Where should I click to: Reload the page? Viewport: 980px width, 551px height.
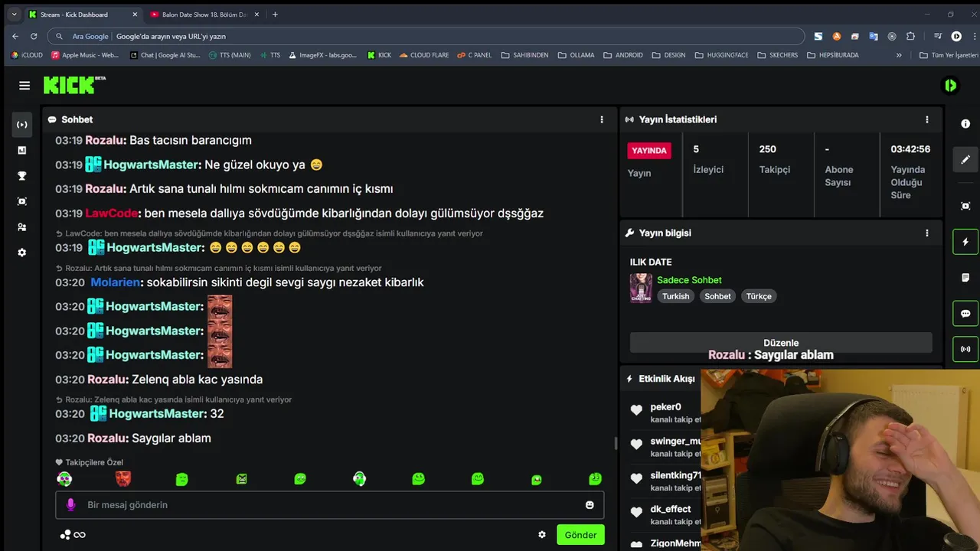tap(34, 36)
